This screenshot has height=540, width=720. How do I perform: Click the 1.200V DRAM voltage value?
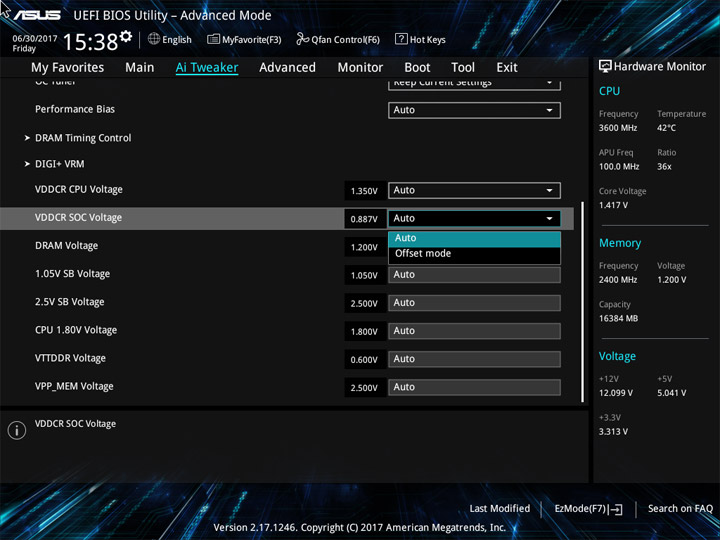click(364, 248)
